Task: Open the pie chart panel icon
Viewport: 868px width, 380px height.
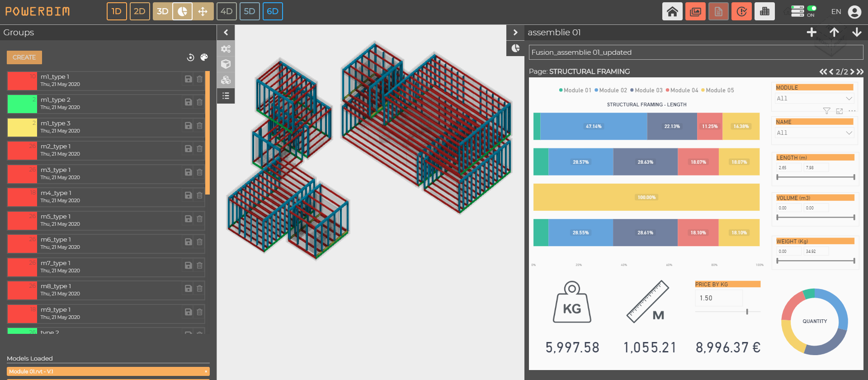Action: (x=515, y=48)
